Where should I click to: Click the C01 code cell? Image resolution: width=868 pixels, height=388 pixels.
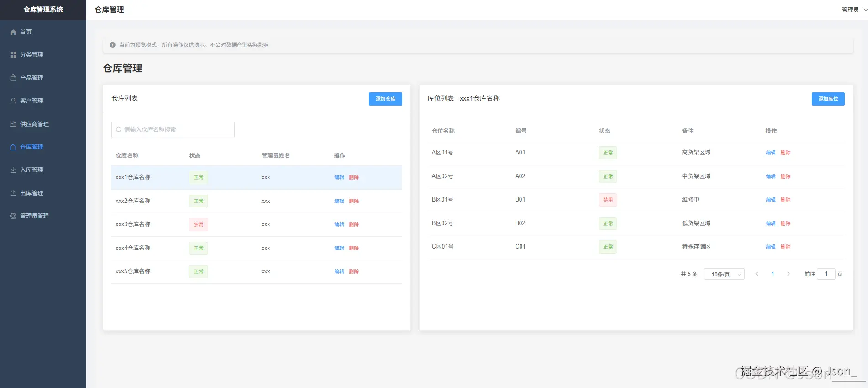coord(520,247)
